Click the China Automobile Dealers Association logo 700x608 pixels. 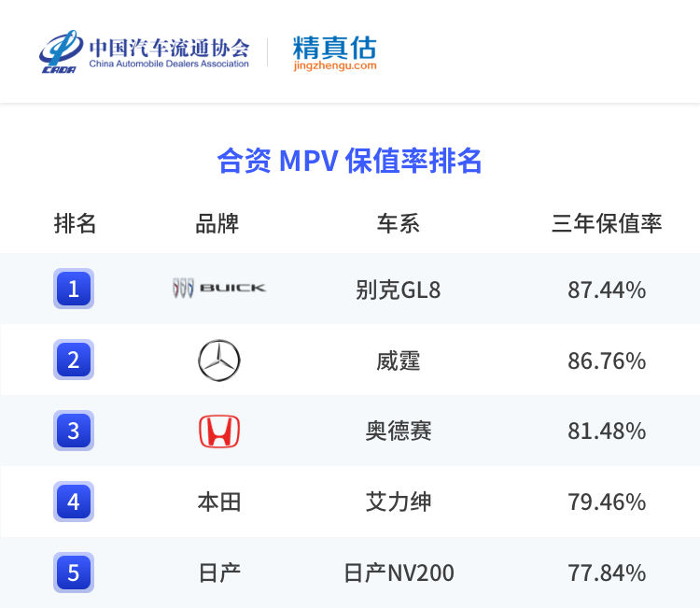145,51
